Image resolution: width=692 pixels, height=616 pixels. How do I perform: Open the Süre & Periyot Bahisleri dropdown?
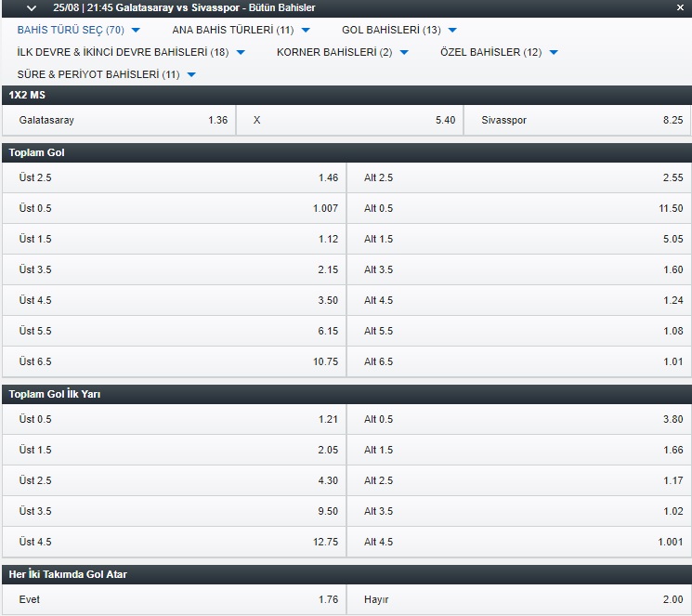pyautogui.click(x=107, y=74)
